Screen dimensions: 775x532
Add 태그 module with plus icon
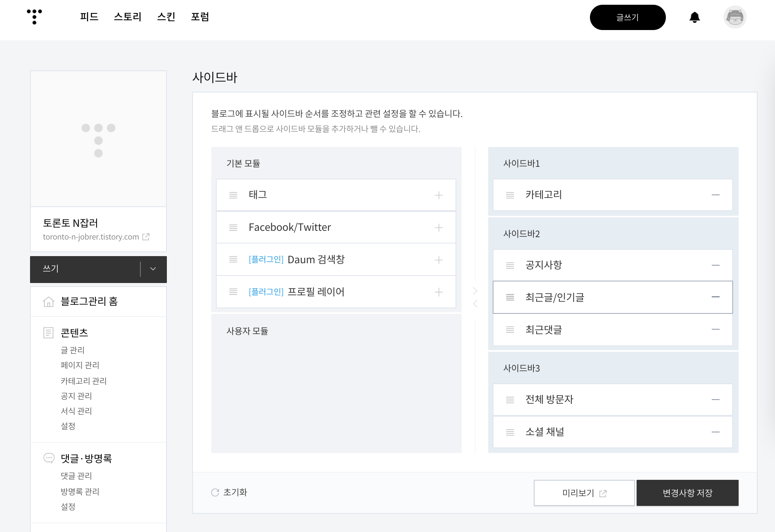coord(439,195)
